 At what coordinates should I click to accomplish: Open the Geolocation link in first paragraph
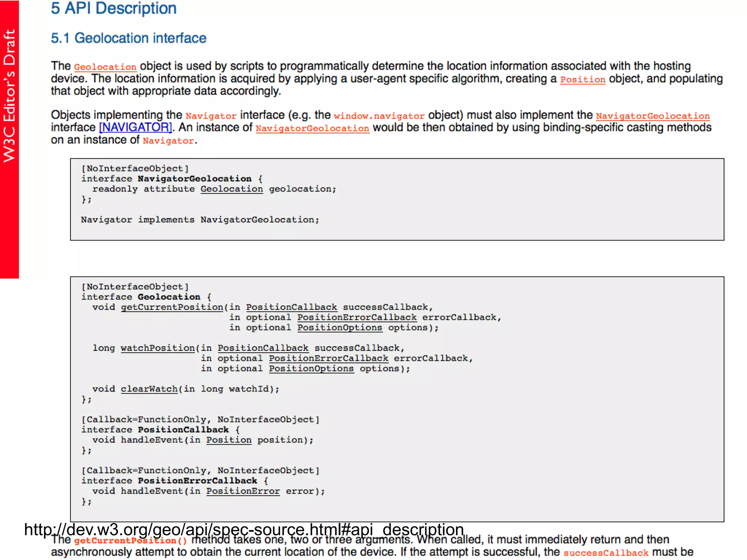(105, 67)
